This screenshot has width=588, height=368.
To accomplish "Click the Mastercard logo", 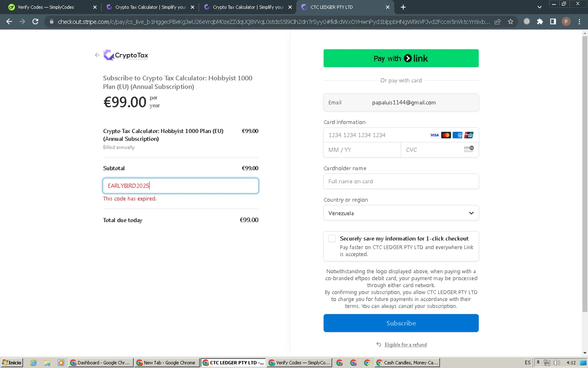I will (x=446, y=135).
